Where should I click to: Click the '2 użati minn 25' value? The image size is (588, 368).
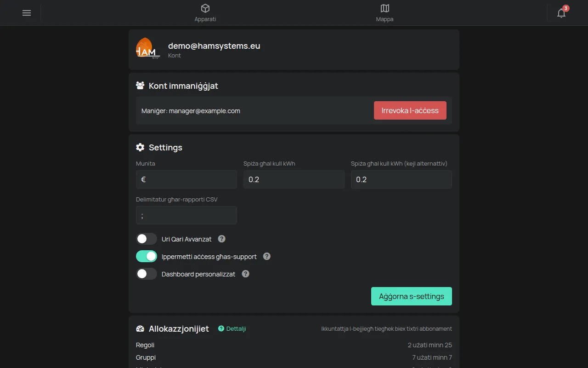click(x=430, y=345)
